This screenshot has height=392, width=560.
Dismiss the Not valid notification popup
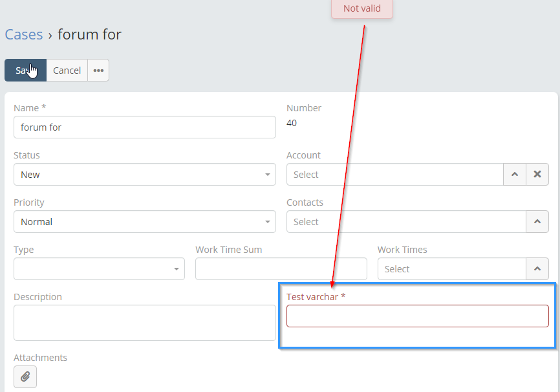click(x=362, y=8)
